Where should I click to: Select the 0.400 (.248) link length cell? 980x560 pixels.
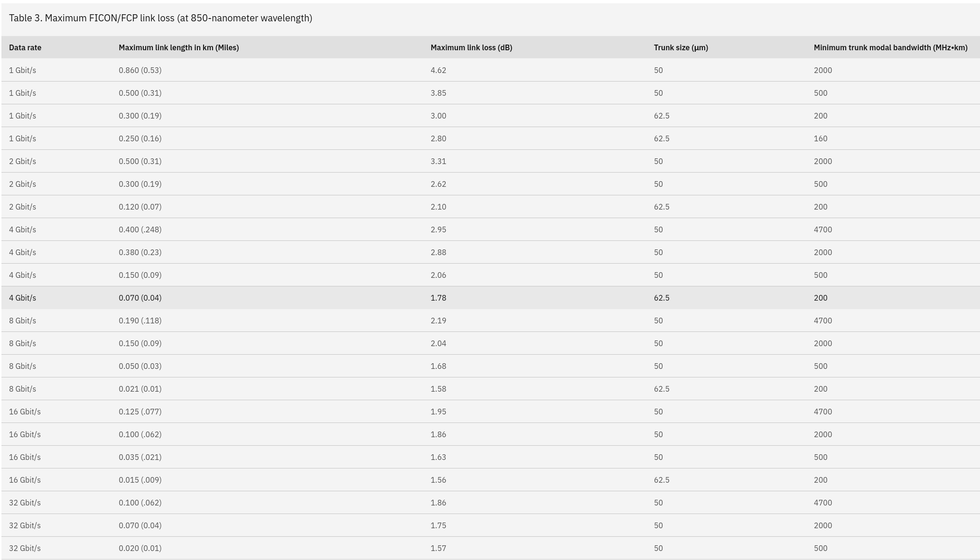pos(140,230)
